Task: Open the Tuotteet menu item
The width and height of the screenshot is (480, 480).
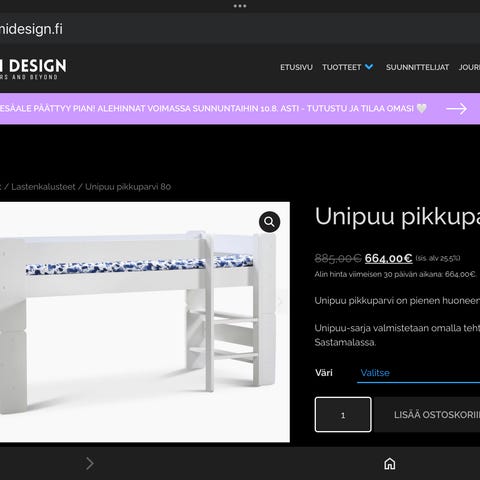Action: (x=342, y=67)
